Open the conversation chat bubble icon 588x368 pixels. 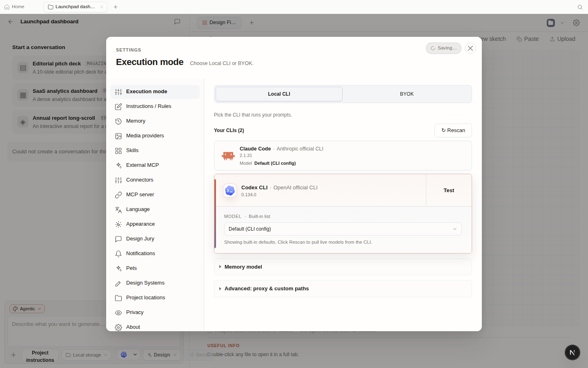[x=177, y=22]
